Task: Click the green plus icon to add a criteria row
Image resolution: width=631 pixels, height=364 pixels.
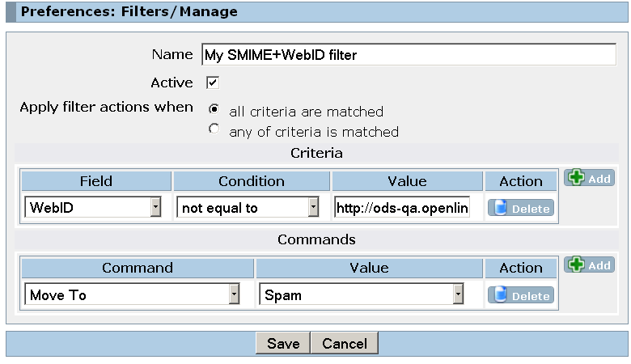Action: click(576, 177)
